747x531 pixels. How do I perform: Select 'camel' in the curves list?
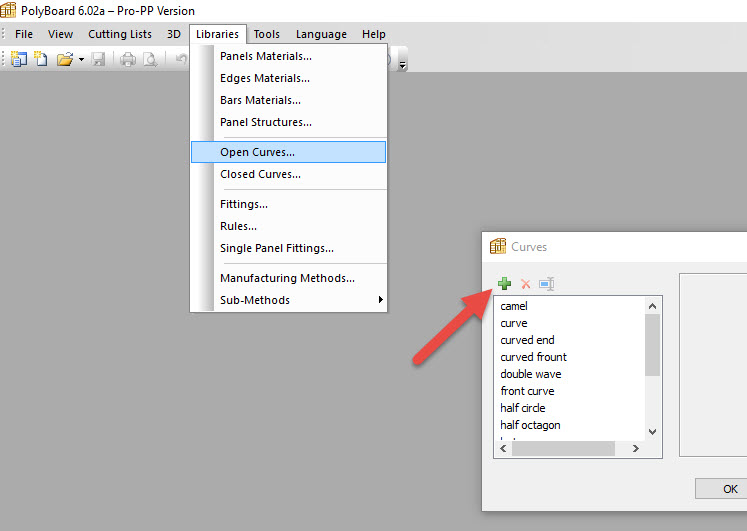(x=514, y=306)
